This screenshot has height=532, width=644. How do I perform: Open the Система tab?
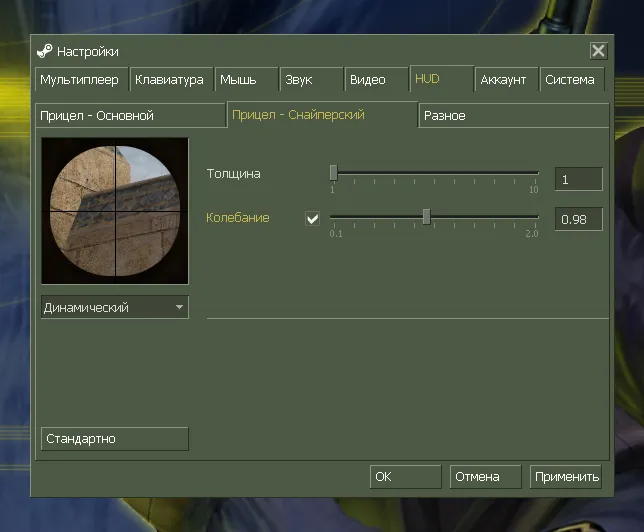[x=572, y=79]
